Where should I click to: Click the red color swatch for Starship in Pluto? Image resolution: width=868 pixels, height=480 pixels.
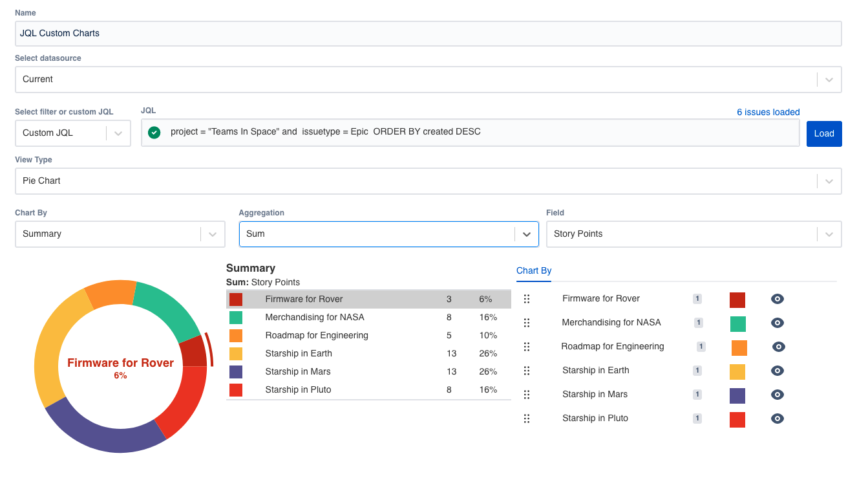coord(737,418)
